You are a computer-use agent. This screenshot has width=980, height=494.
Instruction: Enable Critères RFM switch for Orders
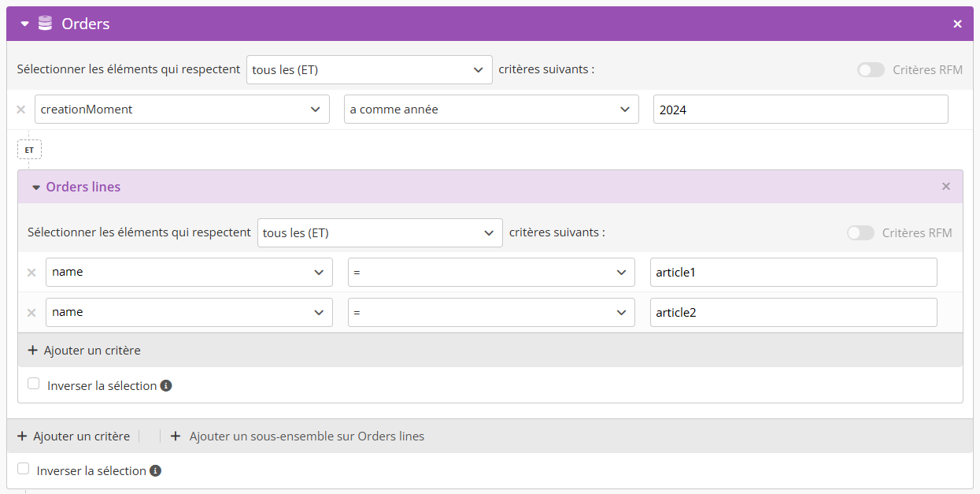coord(871,69)
